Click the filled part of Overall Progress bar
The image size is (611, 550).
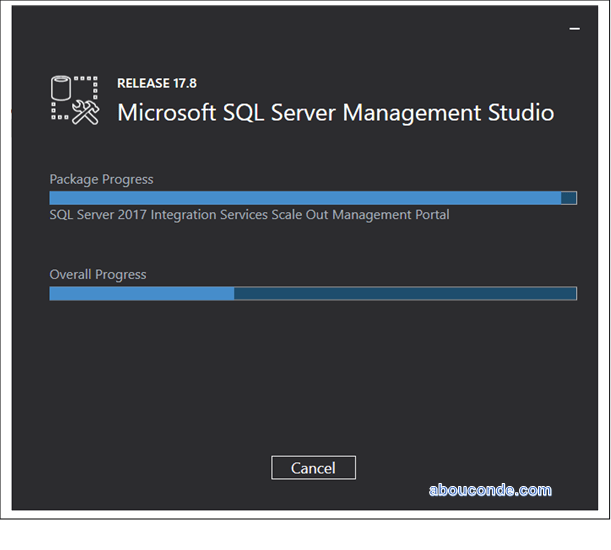click(140, 293)
